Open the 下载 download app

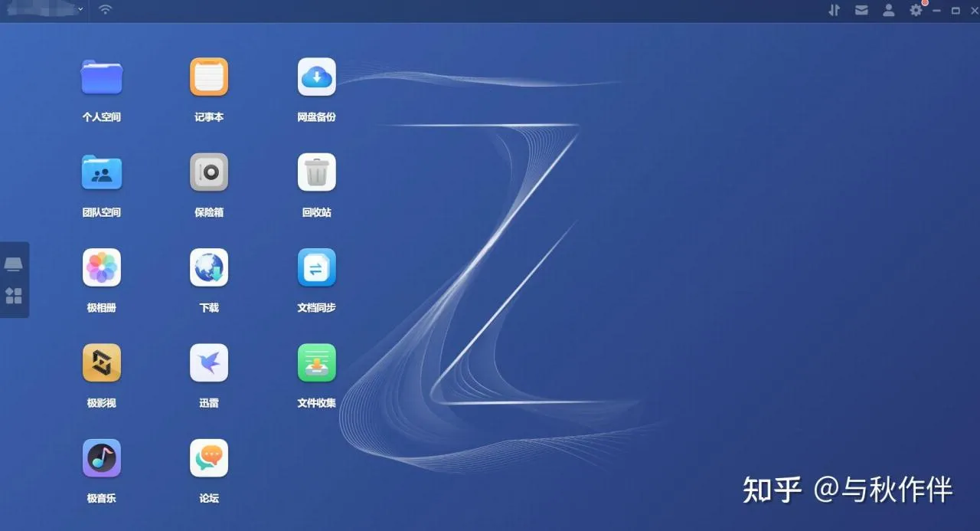(209, 267)
